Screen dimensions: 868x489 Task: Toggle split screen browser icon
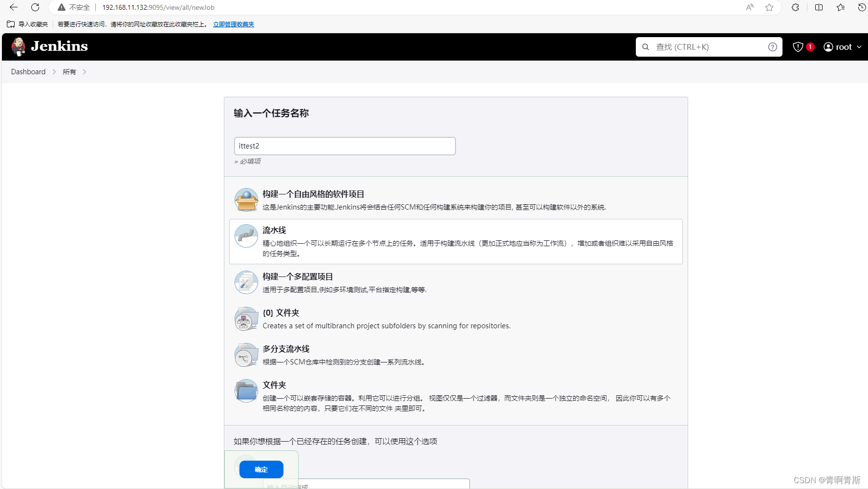(x=819, y=7)
